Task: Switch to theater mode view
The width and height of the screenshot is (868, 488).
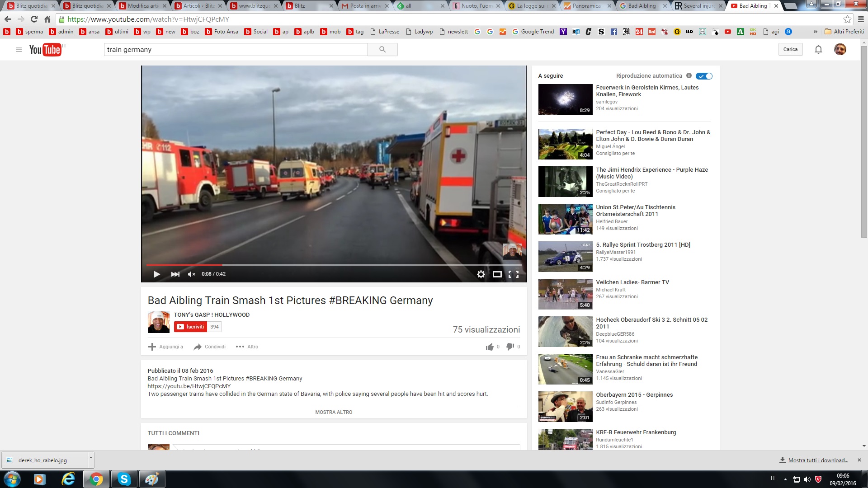Action: click(497, 274)
